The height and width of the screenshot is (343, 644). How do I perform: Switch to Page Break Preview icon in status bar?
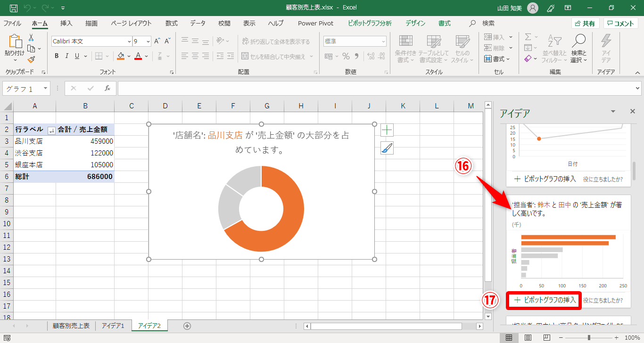point(547,337)
